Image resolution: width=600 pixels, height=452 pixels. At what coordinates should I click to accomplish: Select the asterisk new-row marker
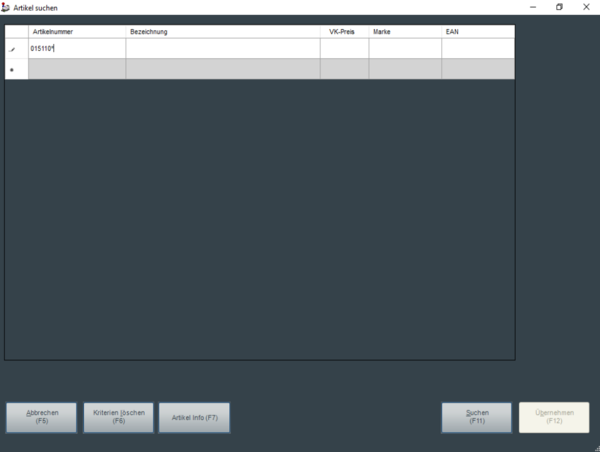pyautogui.click(x=12, y=69)
